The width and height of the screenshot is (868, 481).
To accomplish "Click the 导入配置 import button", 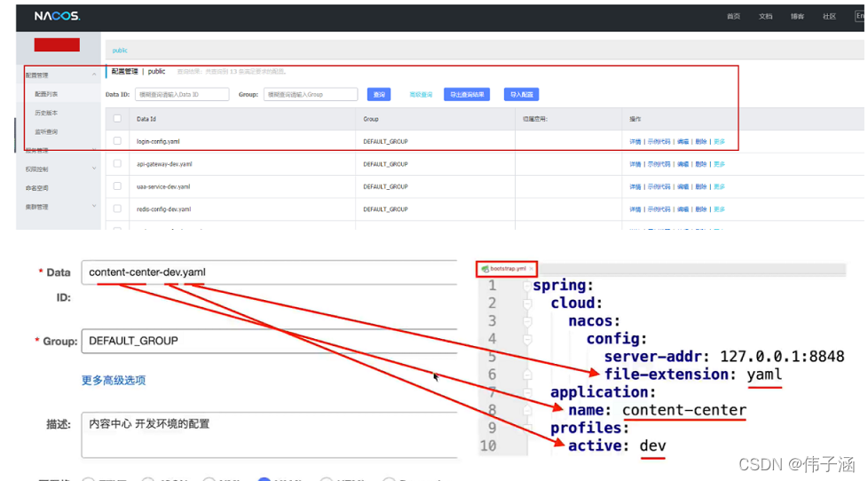I will pyautogui.click(x=522, y=95).
